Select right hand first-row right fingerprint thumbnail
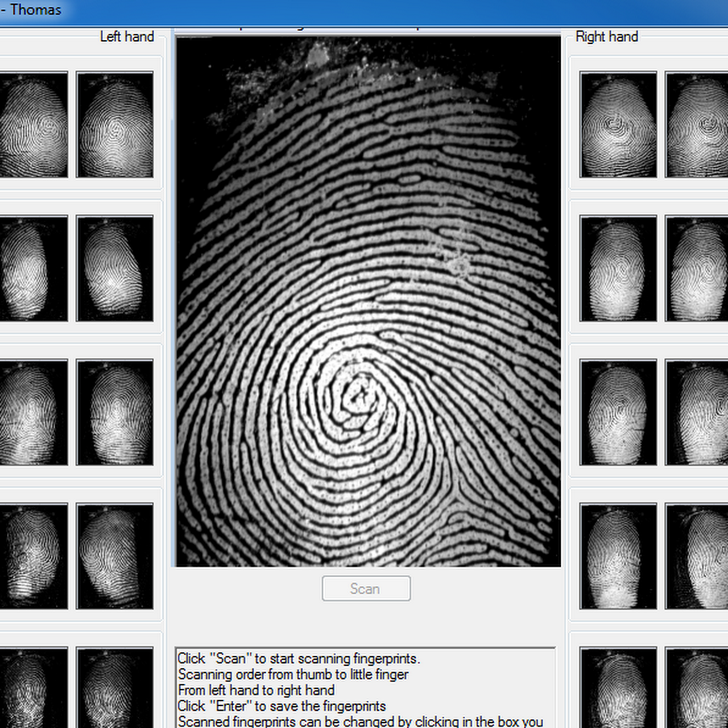The height and width of the screenshot is (728, 728). coord(697,125)
